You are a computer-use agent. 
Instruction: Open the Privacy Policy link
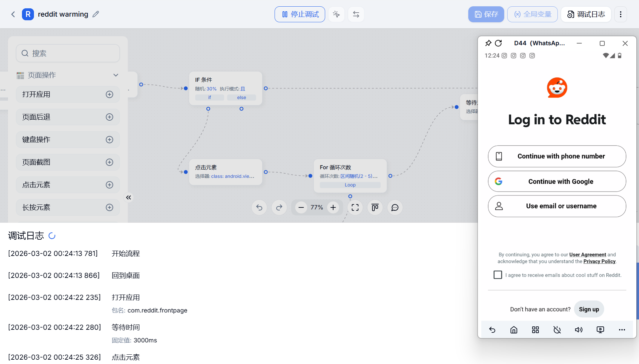tap(599, 261)
